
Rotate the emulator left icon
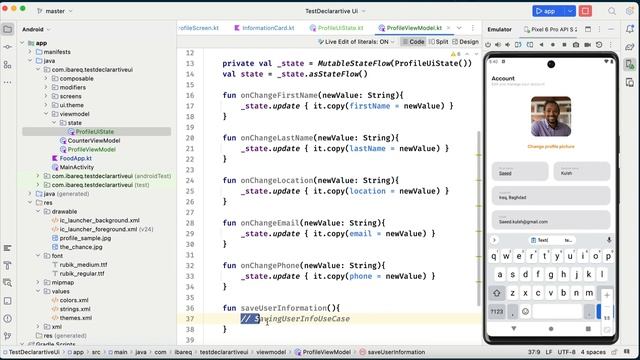click(x=518, y=44)
